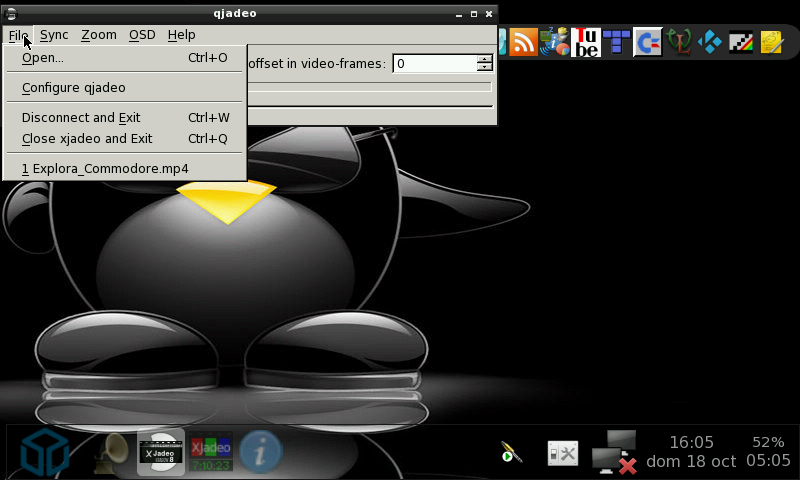Open the Sync menu
The image size is (800, 480).
[54, 35]
